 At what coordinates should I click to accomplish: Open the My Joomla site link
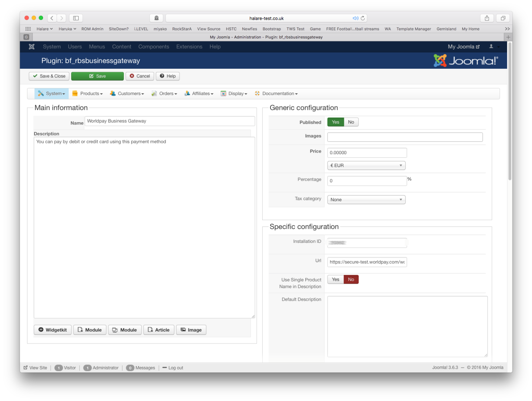(x=464, y=47)
